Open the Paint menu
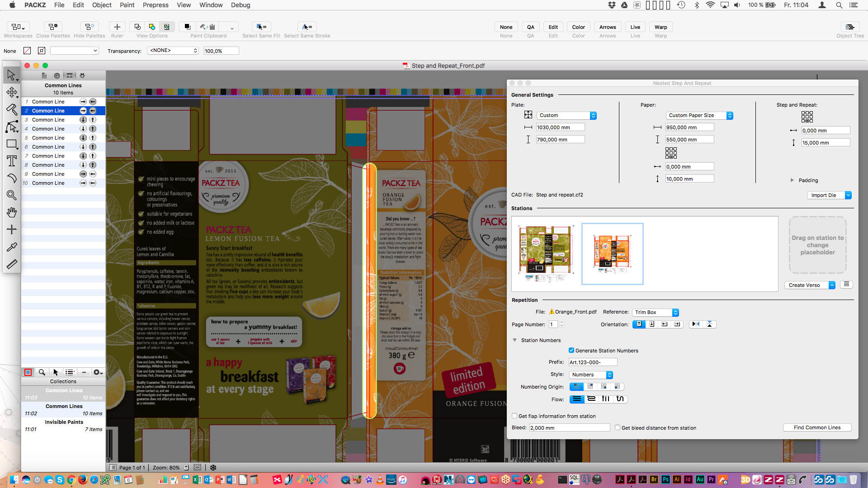This screenshot has height=488, width=868. (127, 5)
